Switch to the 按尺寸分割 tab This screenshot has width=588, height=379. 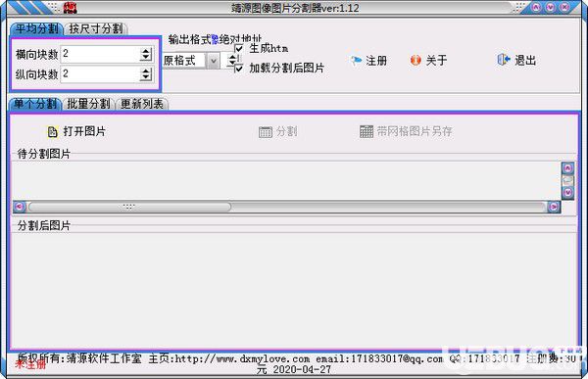pos(96,28)
